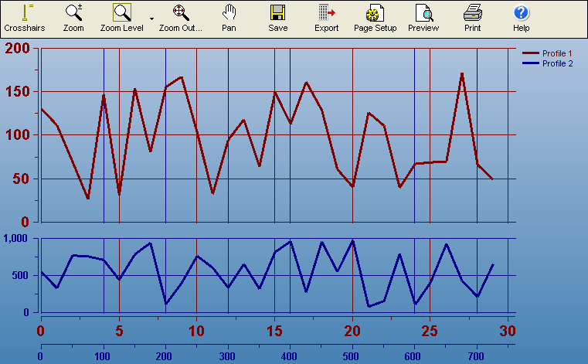Print the chart
This screenshot has width=588, height=364.
(473, 18)
